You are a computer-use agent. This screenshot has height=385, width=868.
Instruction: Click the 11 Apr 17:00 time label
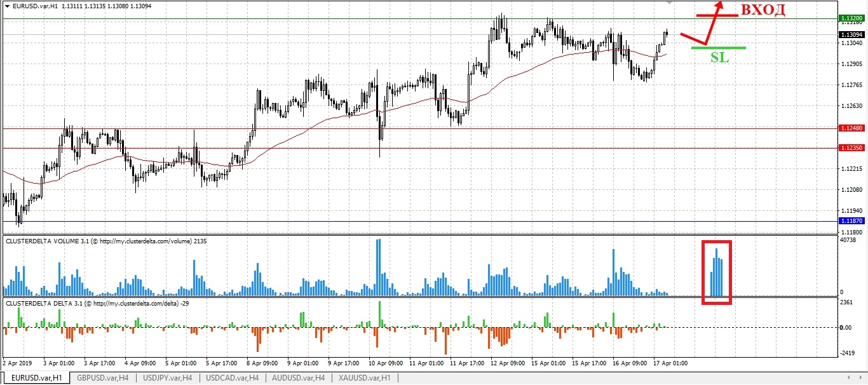(467, 363)
